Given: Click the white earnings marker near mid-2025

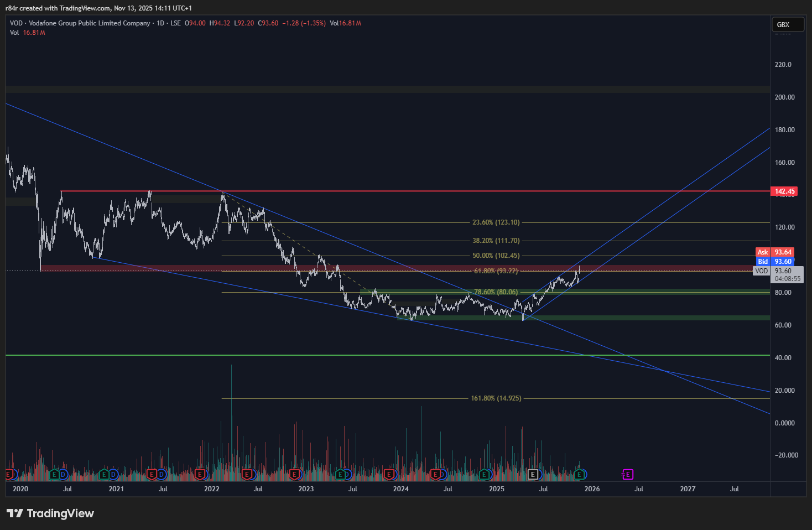Looking at the screenshot, I should coord(533,474).
